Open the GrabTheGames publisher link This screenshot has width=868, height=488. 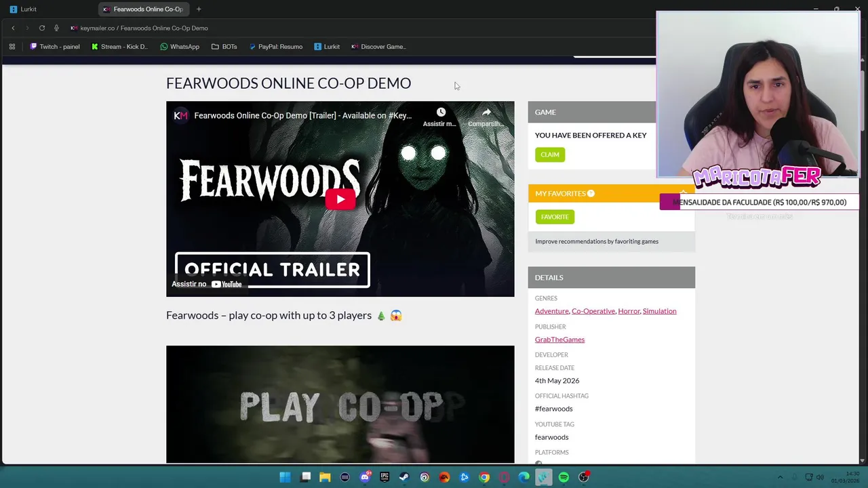[559, 340]
